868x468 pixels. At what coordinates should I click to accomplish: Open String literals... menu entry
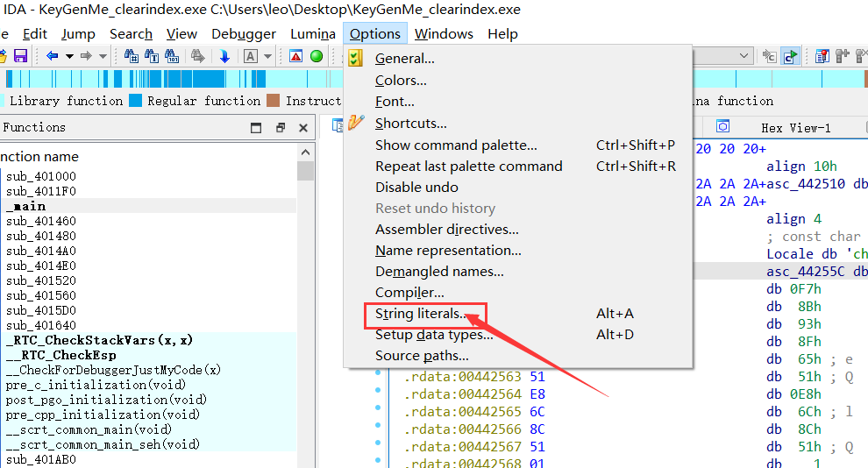pos(517,313)
